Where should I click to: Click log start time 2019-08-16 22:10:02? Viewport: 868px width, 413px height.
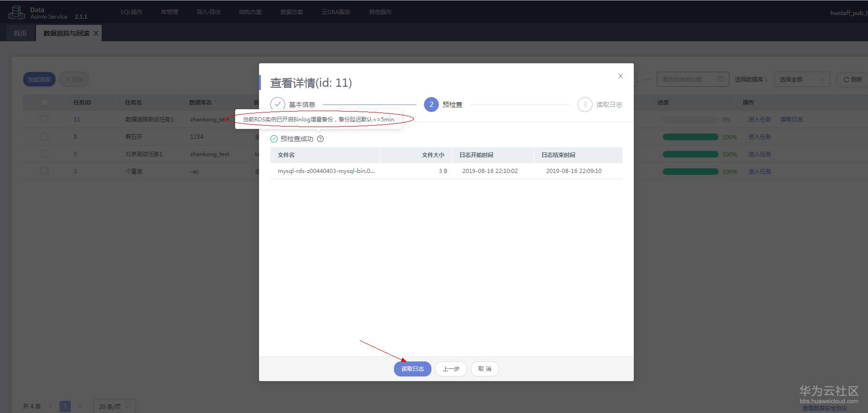[490, 171]
